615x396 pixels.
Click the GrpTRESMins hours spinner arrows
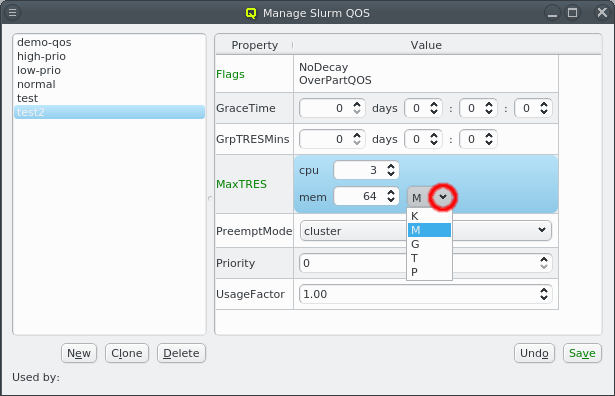pyautogui.click(x=434, y=139)
